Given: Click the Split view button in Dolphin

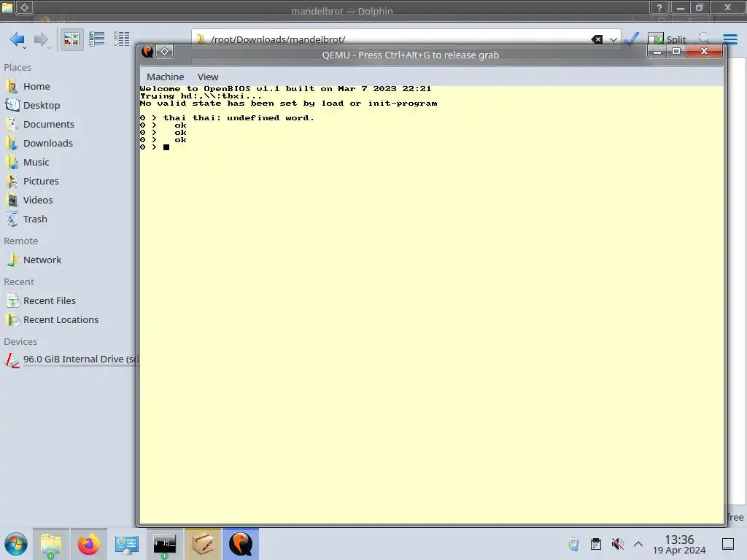Looking at the screenshot, I should coord(667,39).
